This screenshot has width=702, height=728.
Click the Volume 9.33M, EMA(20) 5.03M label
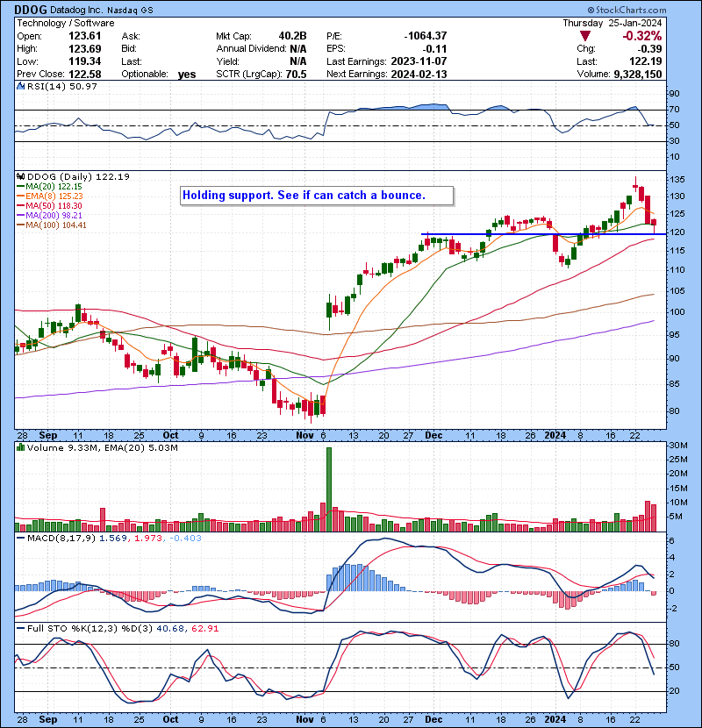click(102, 448)
